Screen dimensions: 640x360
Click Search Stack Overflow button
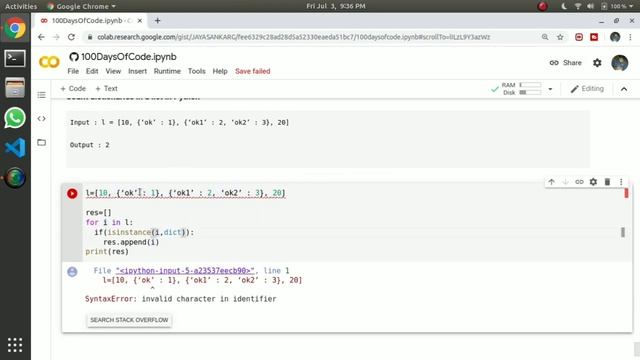(x=129, y=320)
